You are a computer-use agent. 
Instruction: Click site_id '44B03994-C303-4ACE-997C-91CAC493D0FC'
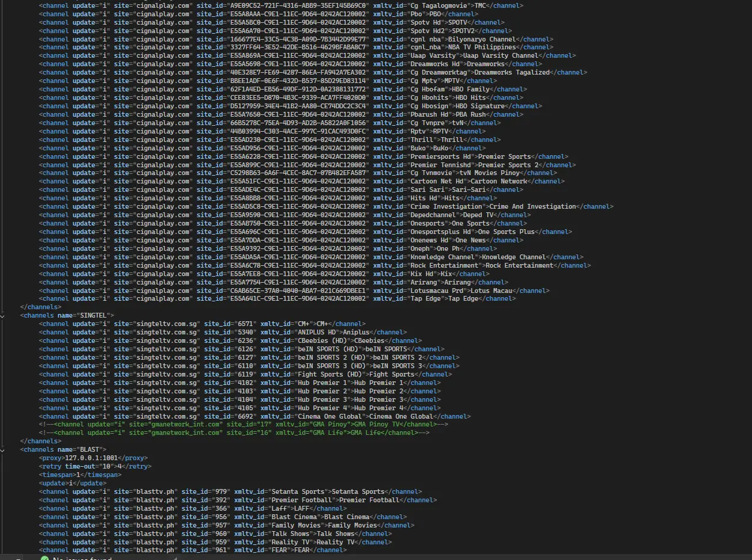tap(298, 132)
